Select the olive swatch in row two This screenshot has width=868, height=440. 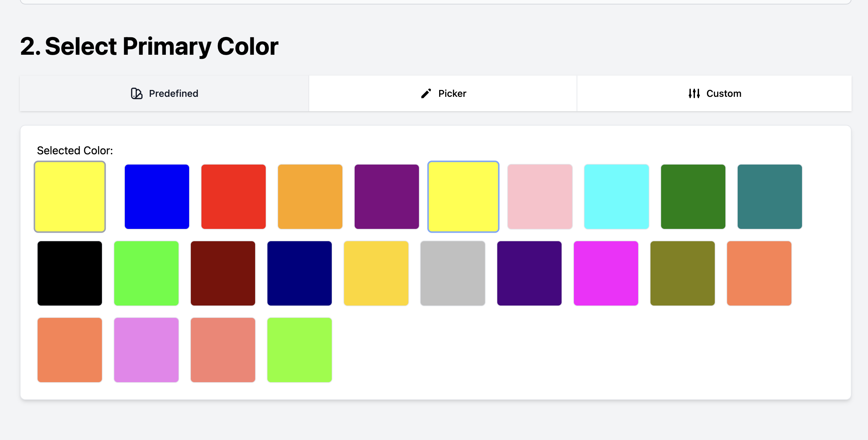(682, 273)
